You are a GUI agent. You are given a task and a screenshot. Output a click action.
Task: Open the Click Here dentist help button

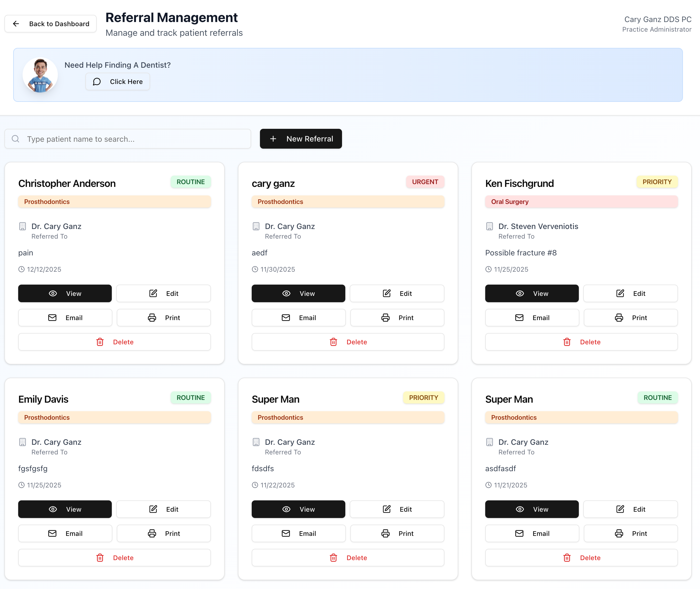pos(118,82)
